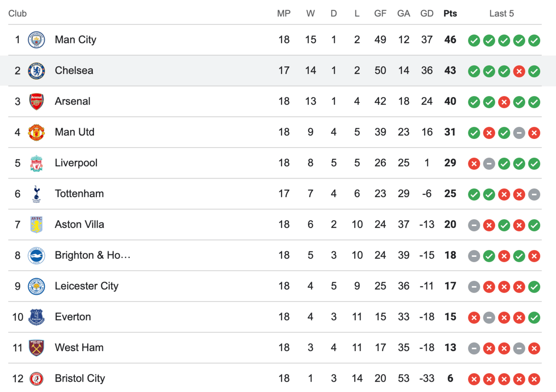Click Leicester City's green win icon
556x392 pixels.
tap(534, 287)
